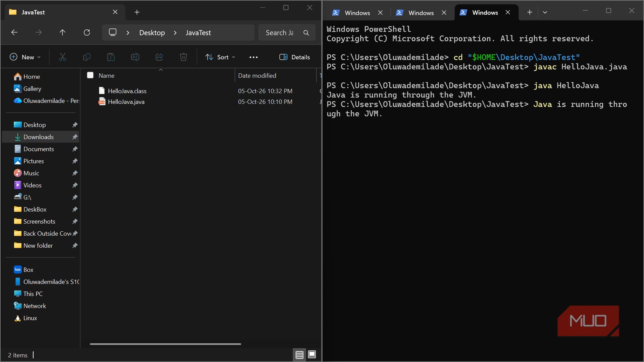Click the Rename icon in Explorer toolbar
The height and width of the screenshot is (362, 644).
[x=135, y=57]
